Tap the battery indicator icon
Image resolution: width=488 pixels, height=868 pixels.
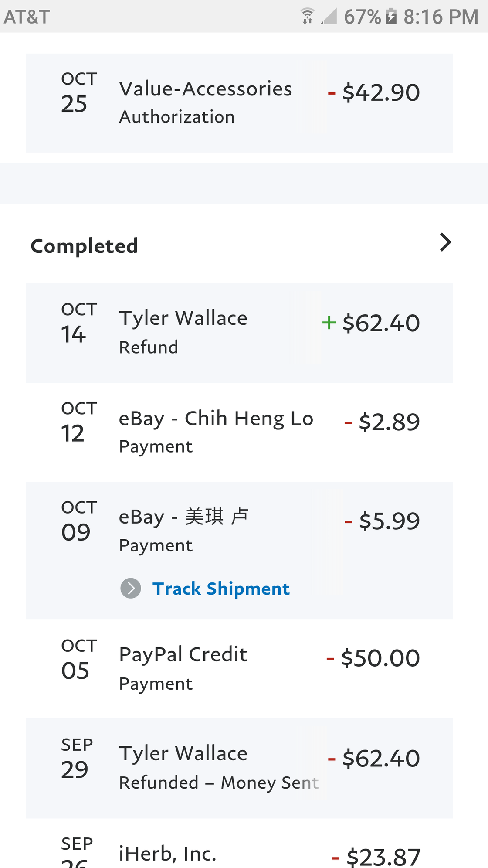pyautogui.click(x=391, y=17)
